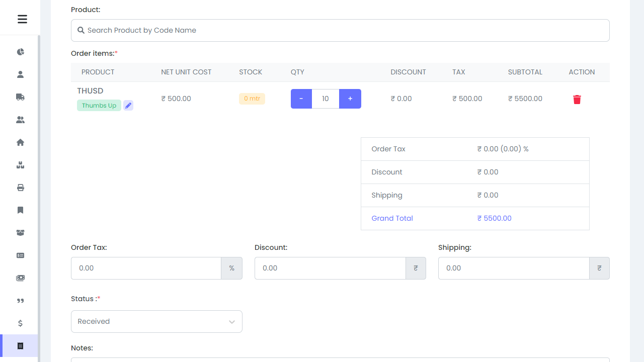644x362 pixels.
Task: Open the home icon in sidebar
Action: [20, 142]
